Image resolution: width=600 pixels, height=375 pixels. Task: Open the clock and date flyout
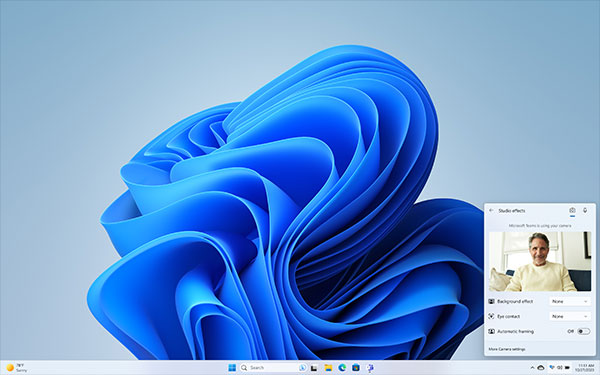point(586,368)
